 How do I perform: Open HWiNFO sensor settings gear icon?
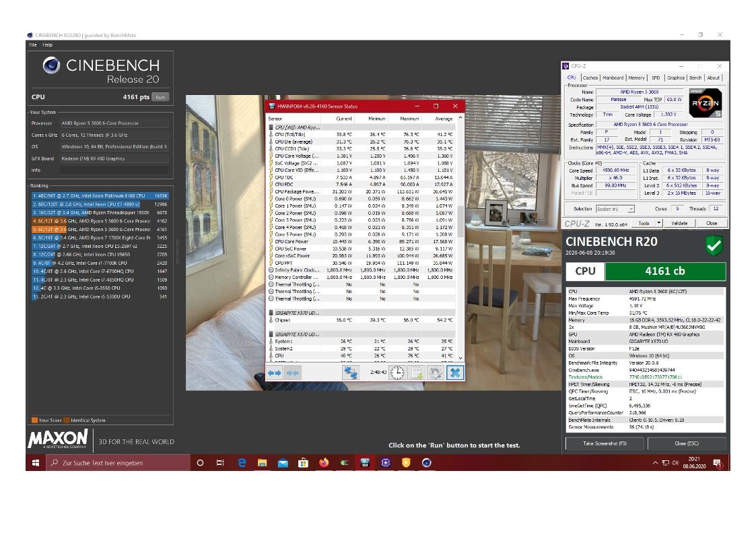(436, 373)
